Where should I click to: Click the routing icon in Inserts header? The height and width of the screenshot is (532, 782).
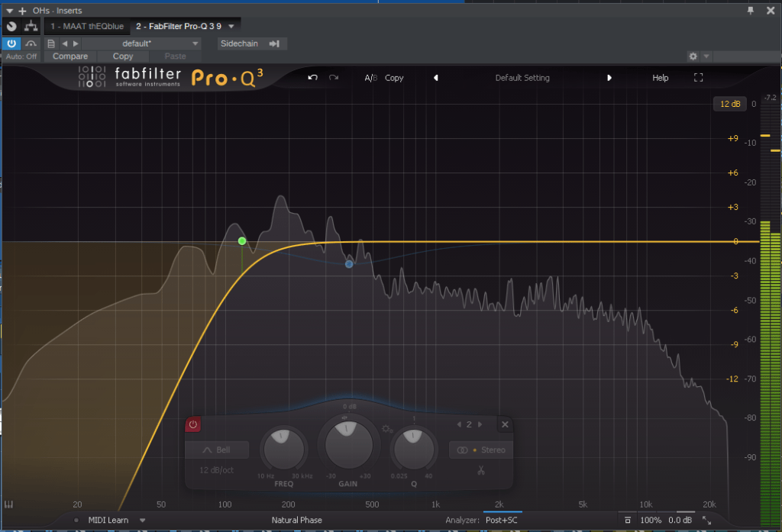pyautogui.click(x=31, y=27)
